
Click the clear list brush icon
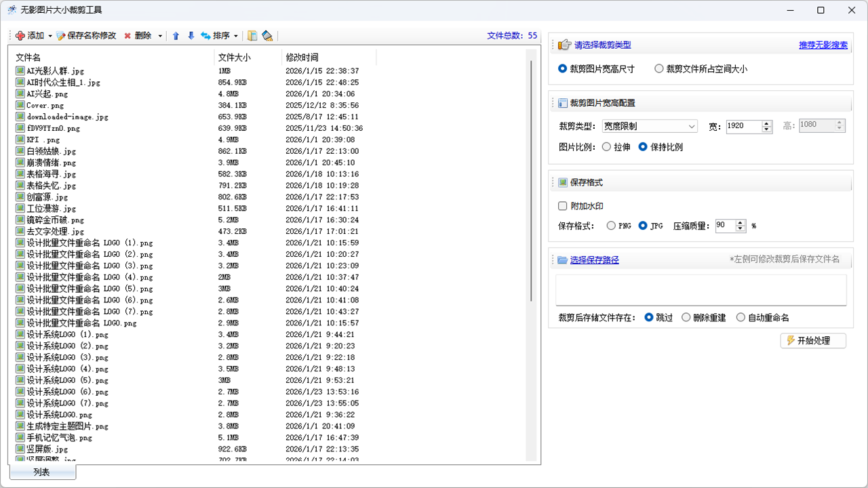pos(267,36)
